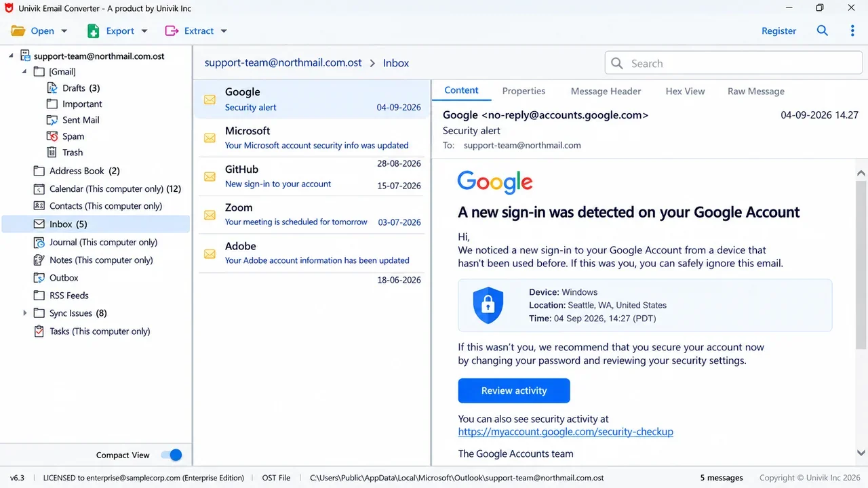Switch to the Content tab
Screen dimensions: 868x488
click(461, 90)
